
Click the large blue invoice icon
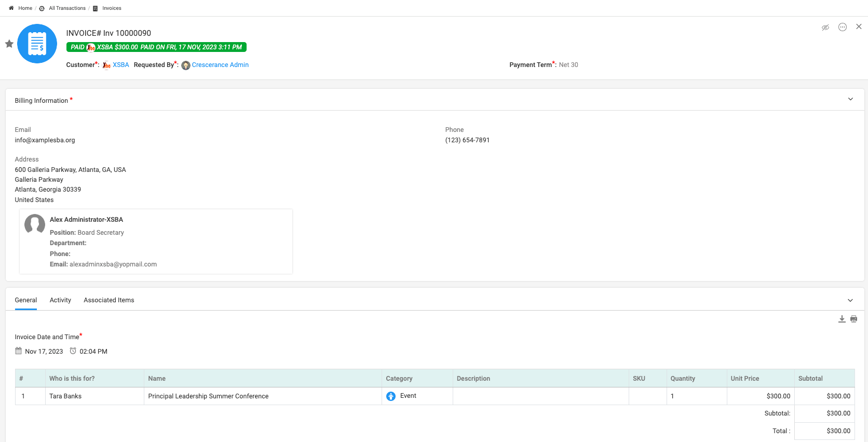click(37, 44)
